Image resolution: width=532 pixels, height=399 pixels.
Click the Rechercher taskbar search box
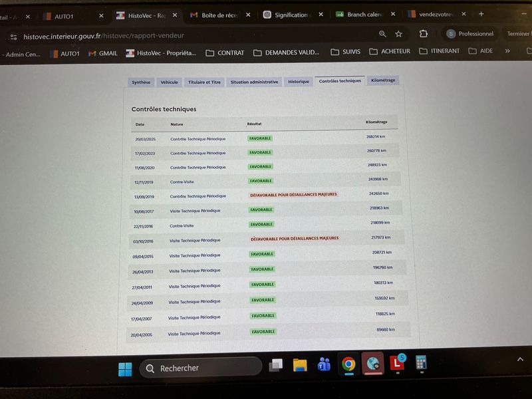[x=201, y=368]
